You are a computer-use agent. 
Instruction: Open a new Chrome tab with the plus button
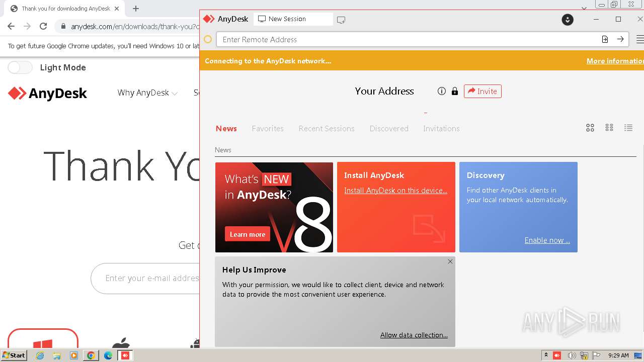point(135,9)
